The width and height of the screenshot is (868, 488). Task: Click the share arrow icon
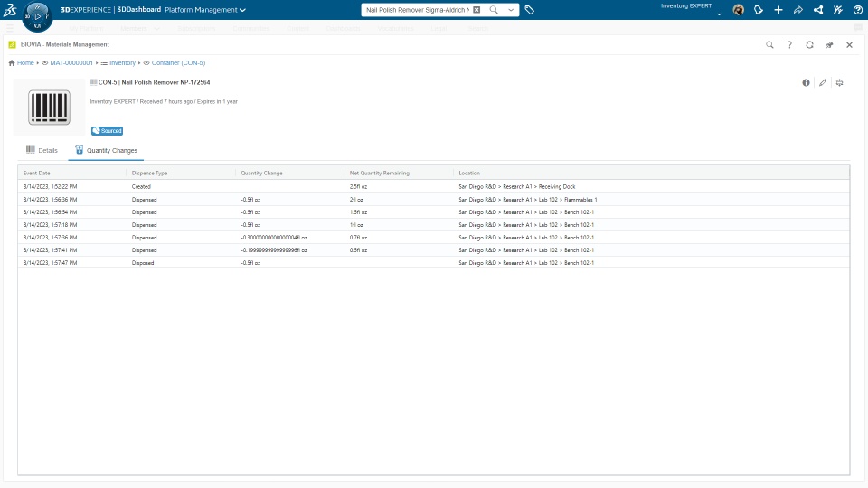798,10
